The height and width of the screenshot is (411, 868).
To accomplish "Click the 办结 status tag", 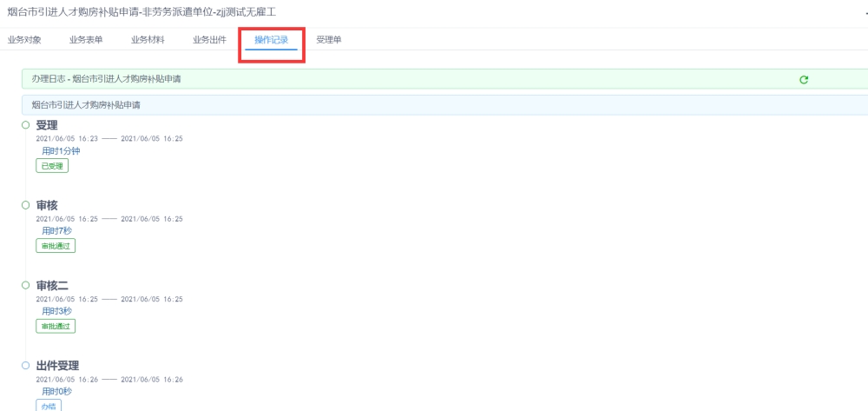I will [49, 406].
